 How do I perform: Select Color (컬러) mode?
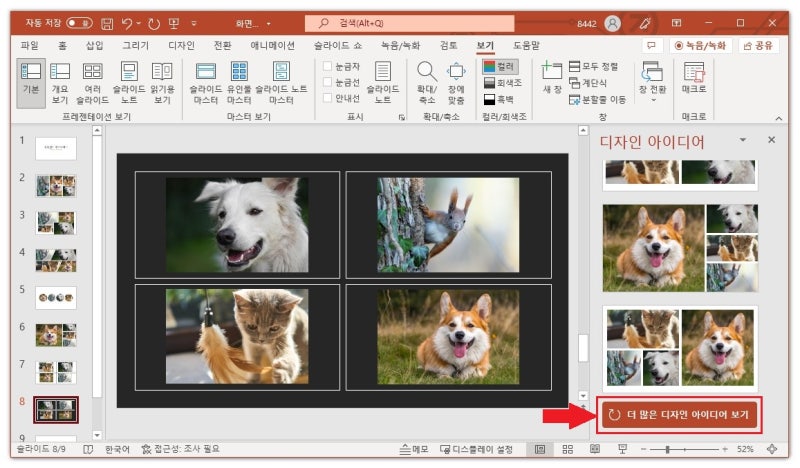500,66
